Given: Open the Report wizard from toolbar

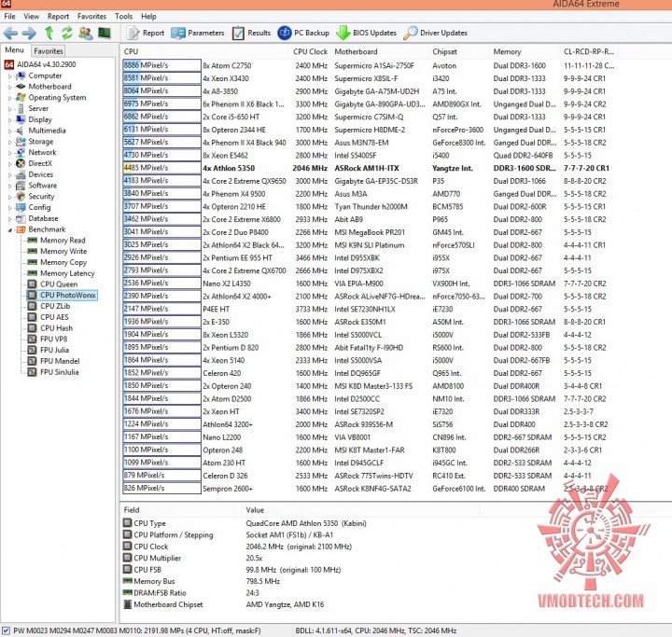Looking at the screenshot, I should (146, 33).
